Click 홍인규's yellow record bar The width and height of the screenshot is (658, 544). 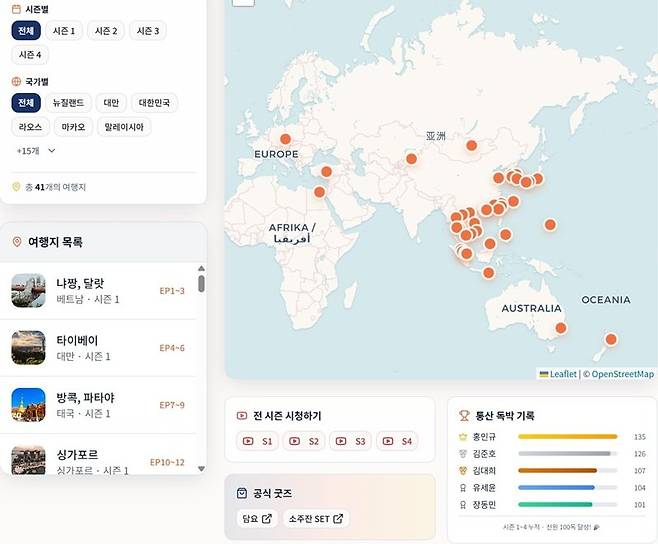tap(567, 437)
